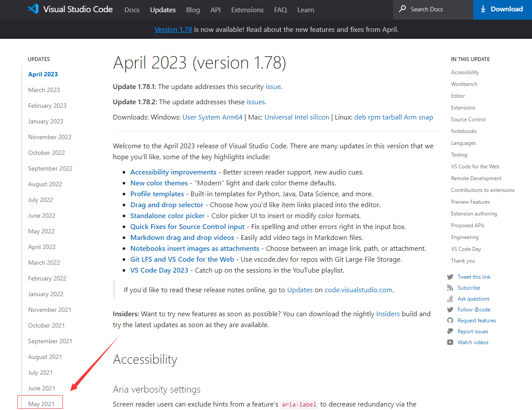532x410 pixels.
Task: Open the Standalone color picker link
Action: (168, 215)
